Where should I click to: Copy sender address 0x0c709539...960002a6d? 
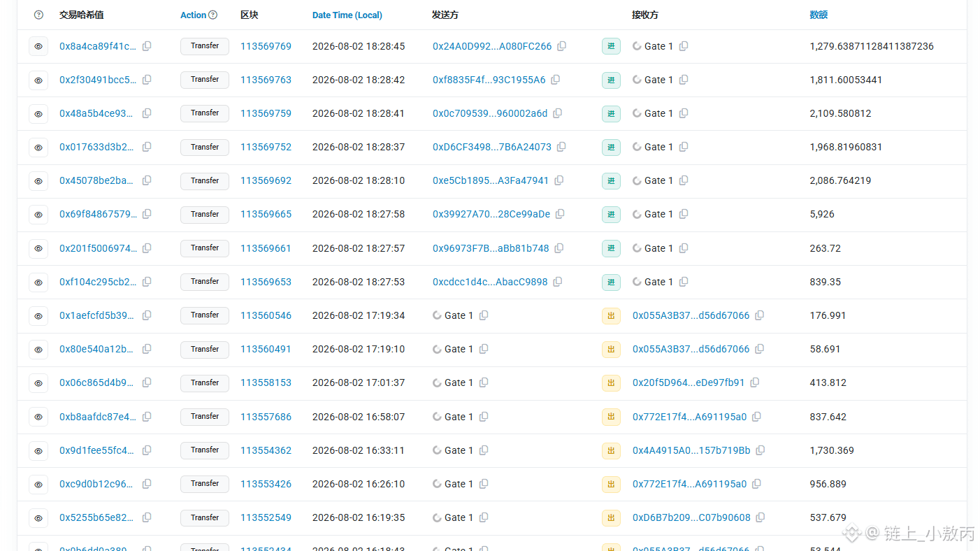(557, 113)
